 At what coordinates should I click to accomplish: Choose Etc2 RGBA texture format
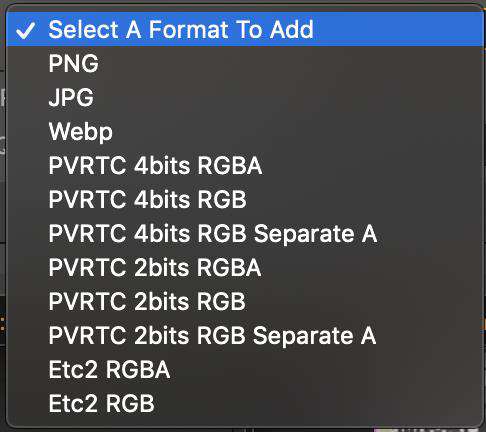tap(245, 369)
